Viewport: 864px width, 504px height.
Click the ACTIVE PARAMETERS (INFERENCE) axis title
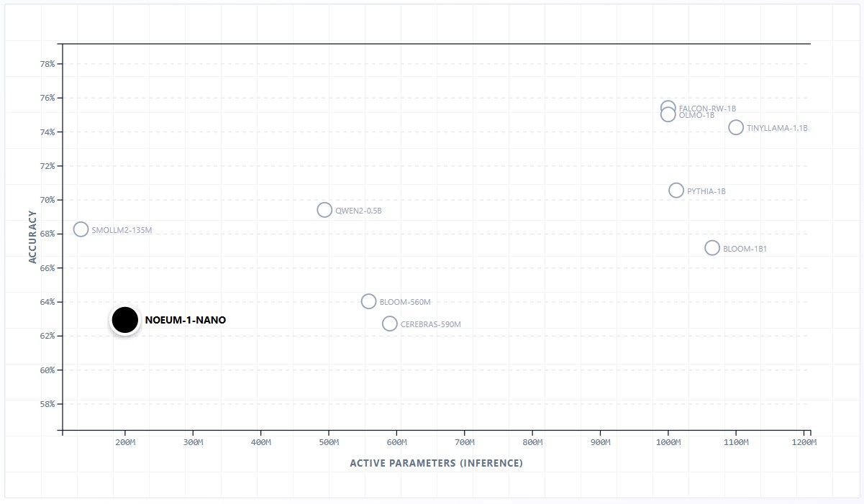point(436,463)
